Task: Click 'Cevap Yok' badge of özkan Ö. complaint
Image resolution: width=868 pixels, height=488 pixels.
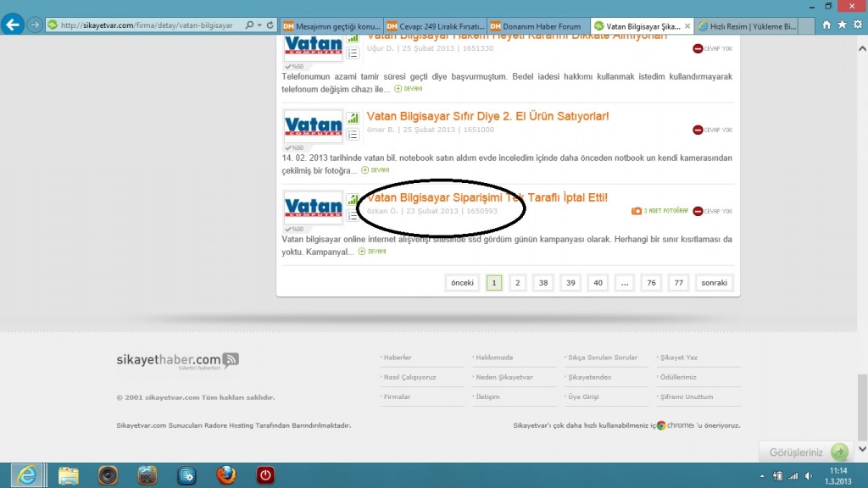Action: (x=712, y=211)
